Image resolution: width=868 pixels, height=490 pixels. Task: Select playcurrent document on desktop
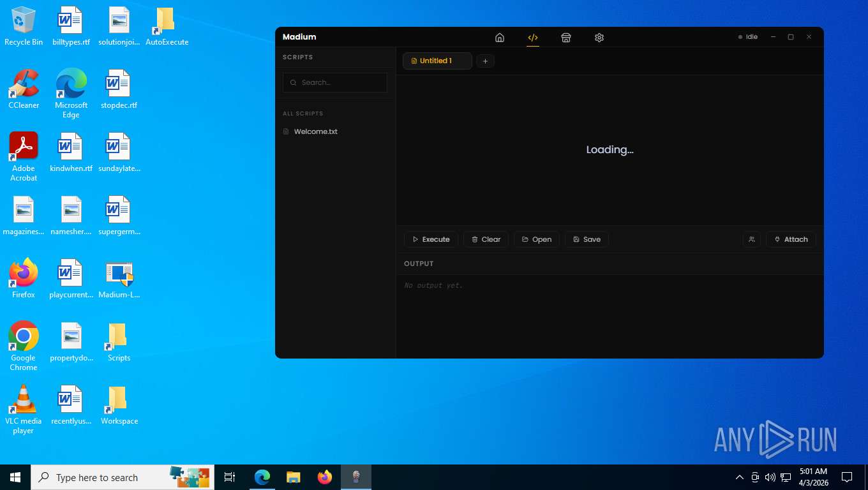71,279
